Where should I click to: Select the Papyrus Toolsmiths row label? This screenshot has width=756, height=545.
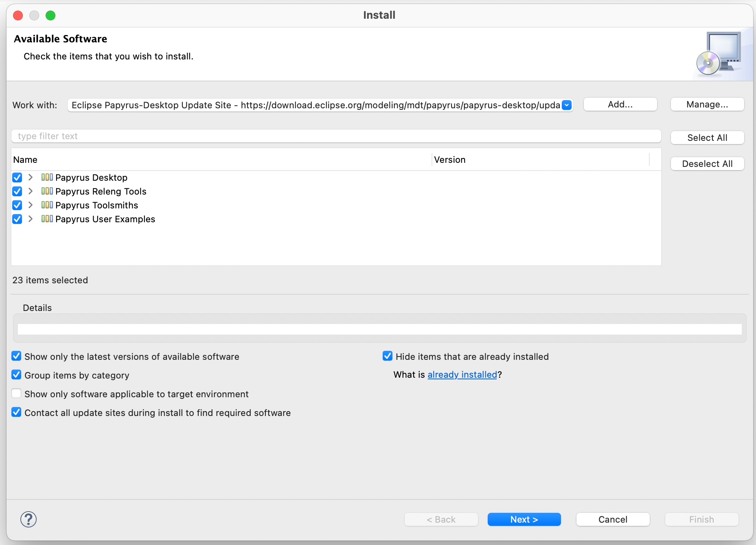[96, 205]
